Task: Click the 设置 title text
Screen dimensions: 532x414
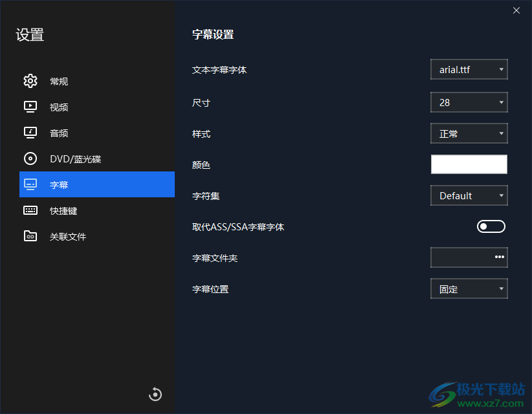Action: (x=30, y=34)
